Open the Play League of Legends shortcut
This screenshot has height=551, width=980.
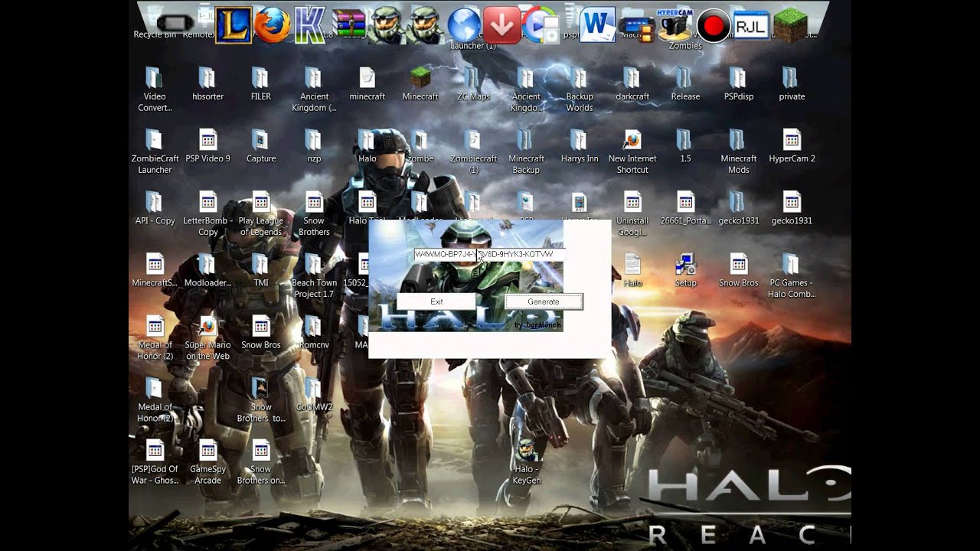(x=260, y=214)
